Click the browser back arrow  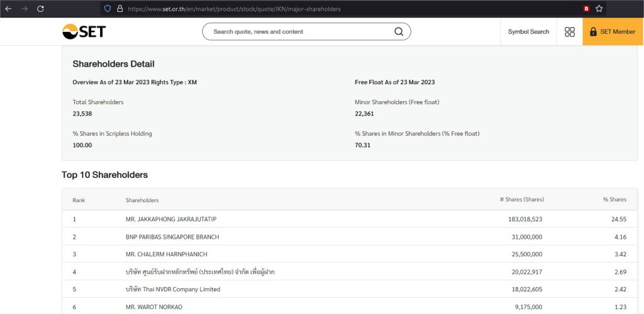9,9
